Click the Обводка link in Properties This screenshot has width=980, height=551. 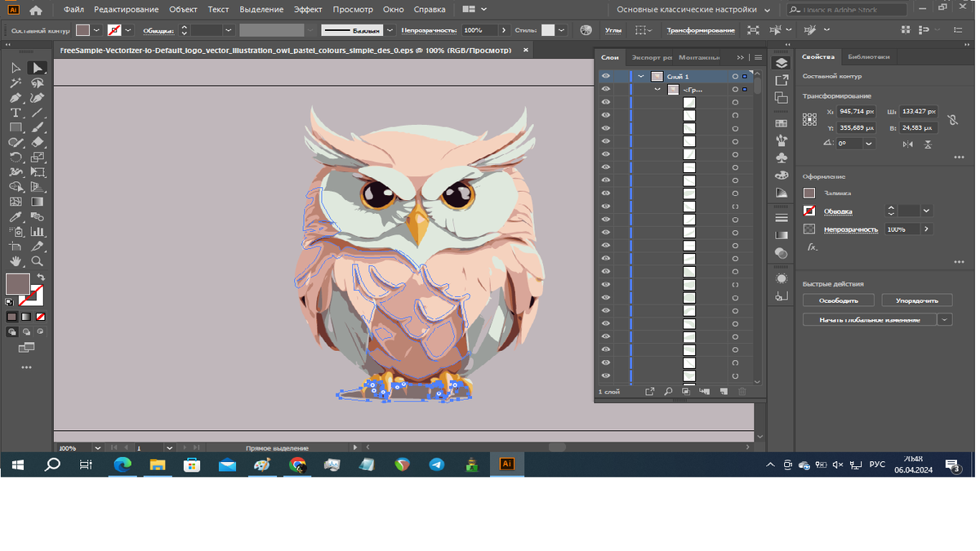[x=837, y=211]
